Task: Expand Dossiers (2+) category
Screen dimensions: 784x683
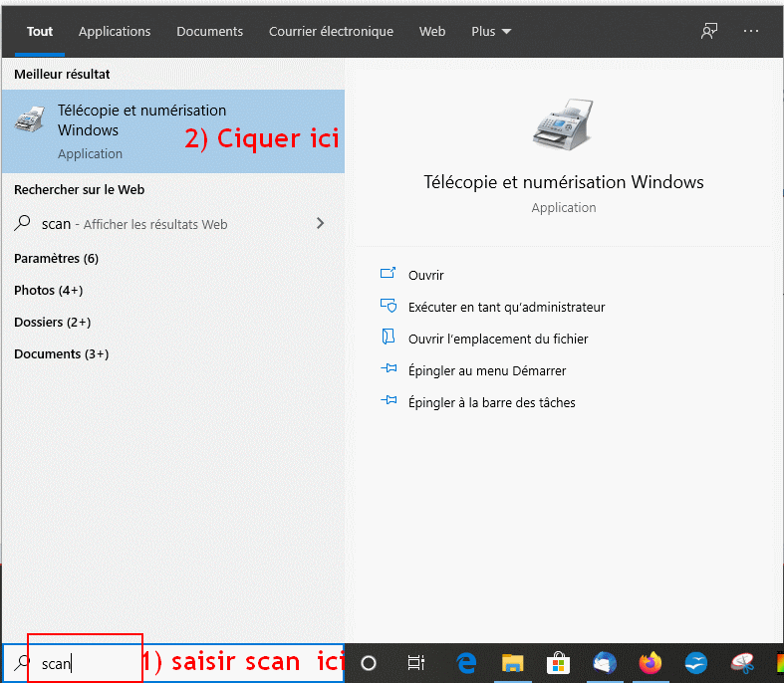Action: click(53, 323)
